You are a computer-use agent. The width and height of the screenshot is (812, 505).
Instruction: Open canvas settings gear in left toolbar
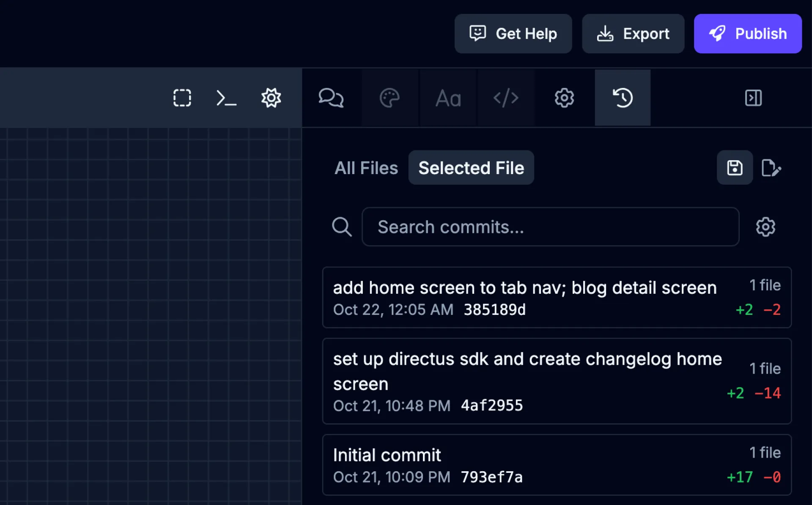coord(271,98)
